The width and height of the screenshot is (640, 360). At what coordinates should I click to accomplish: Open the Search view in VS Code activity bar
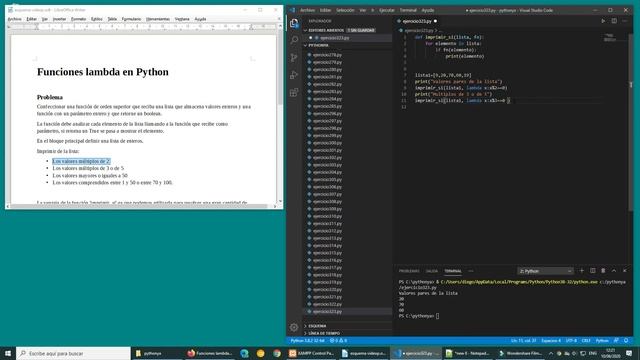coord(294,40)
